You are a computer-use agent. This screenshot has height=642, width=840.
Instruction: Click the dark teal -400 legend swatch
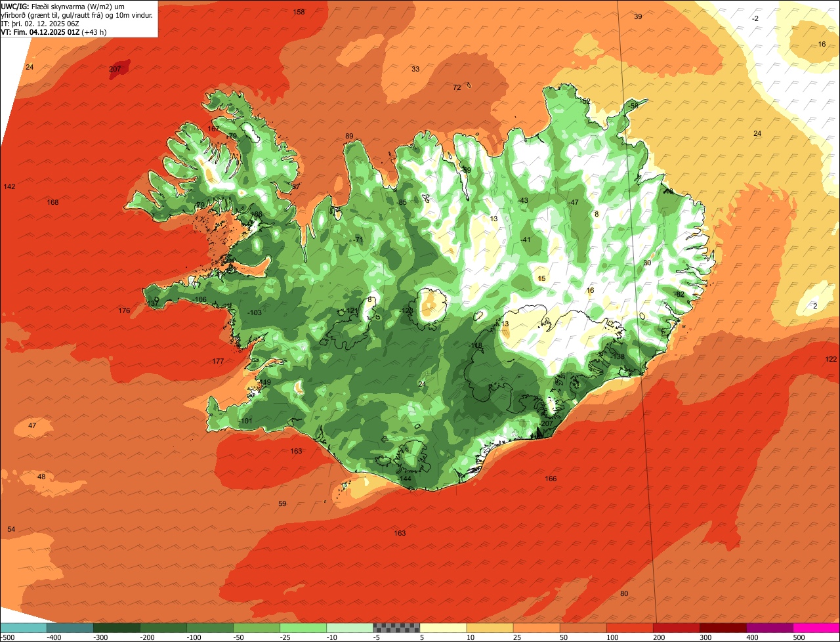(70, 627)
